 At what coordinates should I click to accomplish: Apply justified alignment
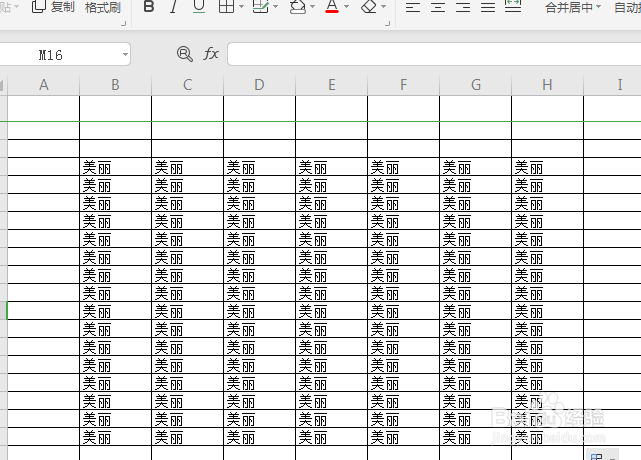coord(488,7)
